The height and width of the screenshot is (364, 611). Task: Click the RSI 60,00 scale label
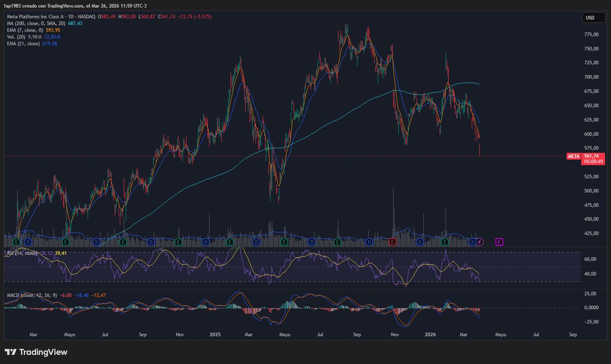coord(590,259)
